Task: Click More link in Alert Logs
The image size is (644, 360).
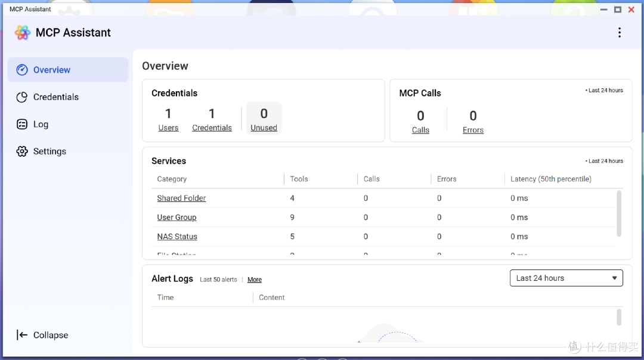Action: click(255, 280)
